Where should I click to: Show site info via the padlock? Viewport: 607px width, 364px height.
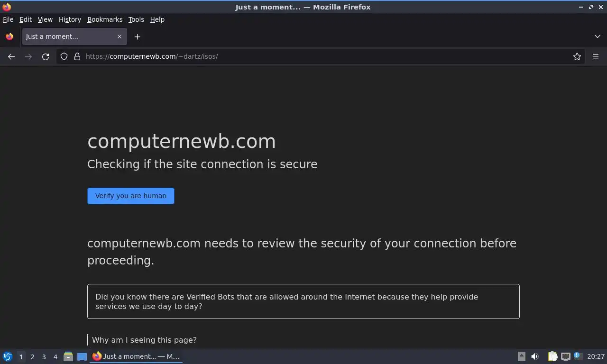point(77,56)
